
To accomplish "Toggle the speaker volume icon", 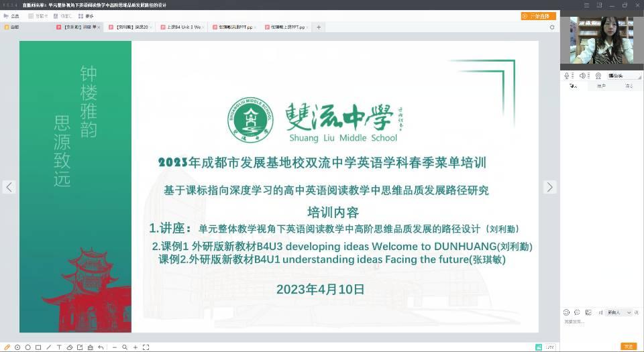I will tap(582, 76).
